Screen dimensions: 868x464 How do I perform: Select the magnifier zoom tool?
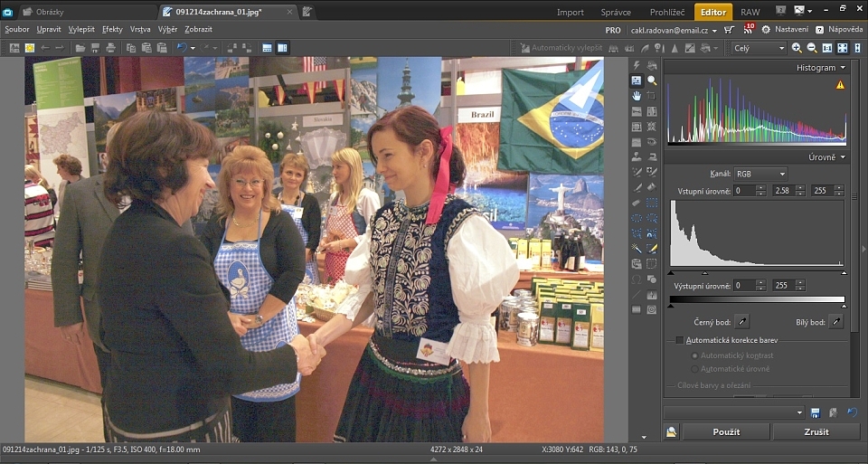pyautogui.click(x=651, y=80)
